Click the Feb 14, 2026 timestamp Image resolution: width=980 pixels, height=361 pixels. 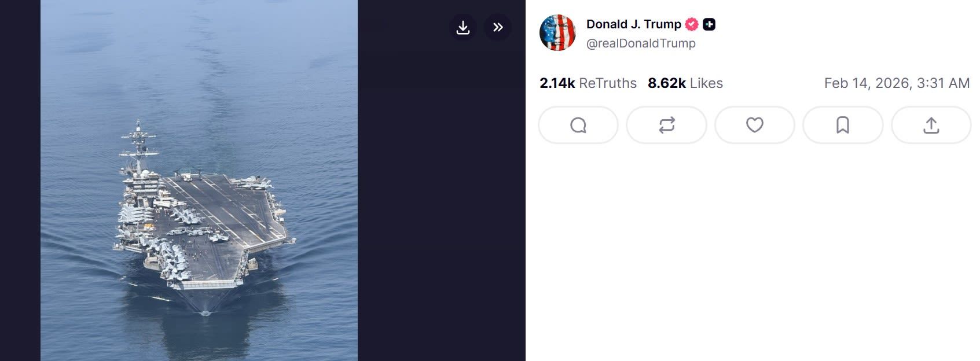897,83
